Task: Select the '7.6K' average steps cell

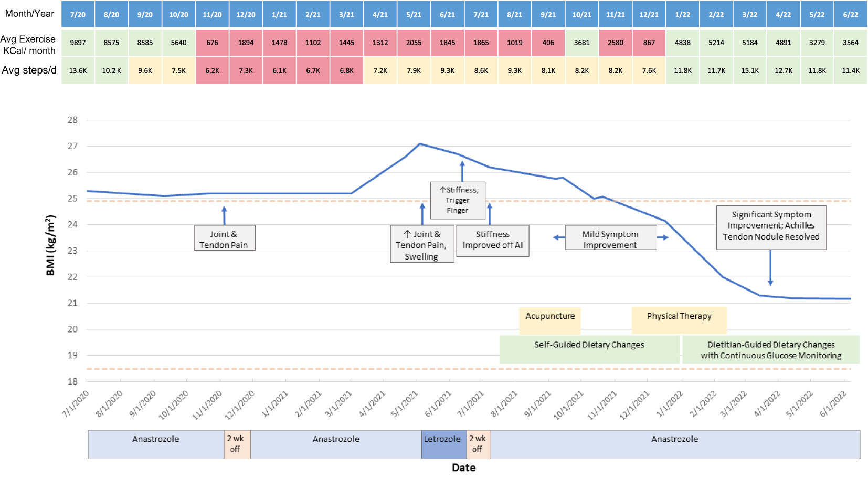Action: click(649, 70)
